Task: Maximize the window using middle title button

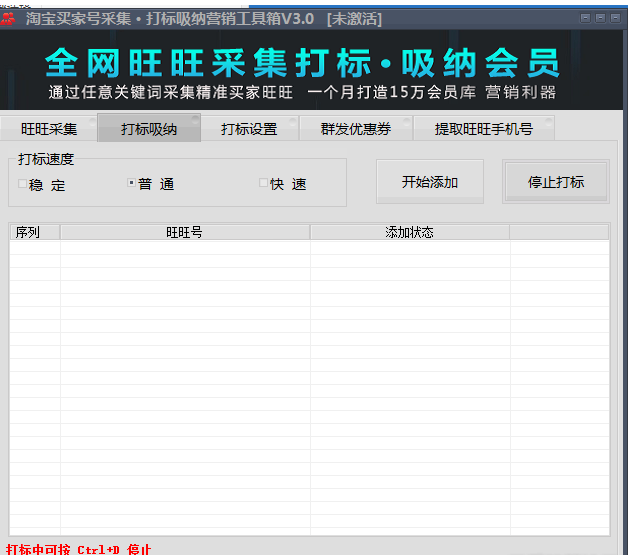Action: click(x=600, y=18)
